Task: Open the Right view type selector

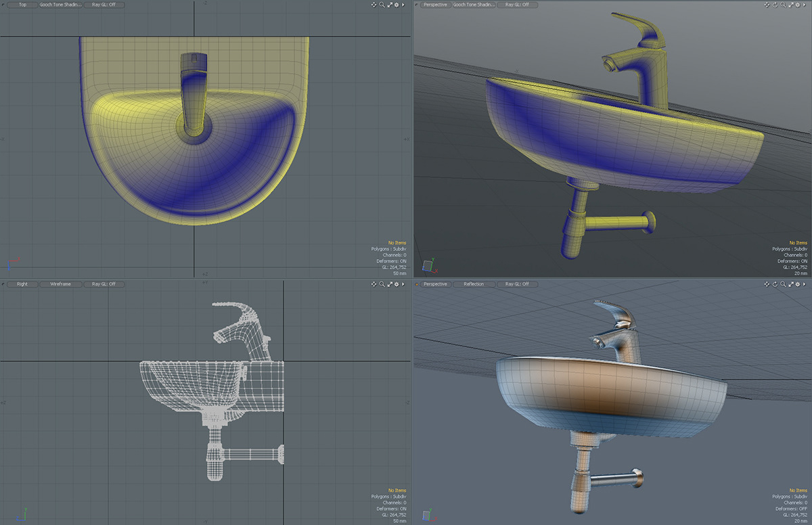Action: click(x=23, y=284)
